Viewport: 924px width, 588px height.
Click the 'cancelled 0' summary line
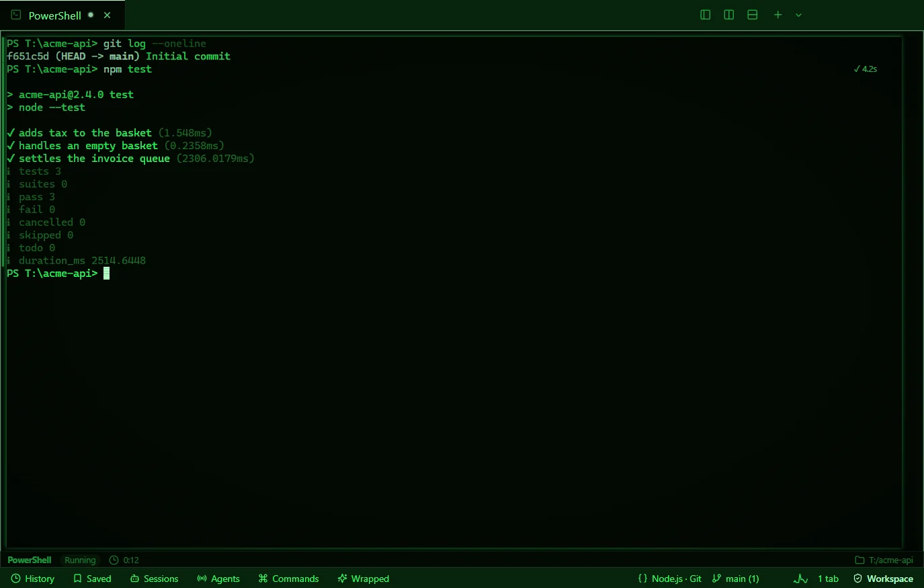[x=46, y=222]
